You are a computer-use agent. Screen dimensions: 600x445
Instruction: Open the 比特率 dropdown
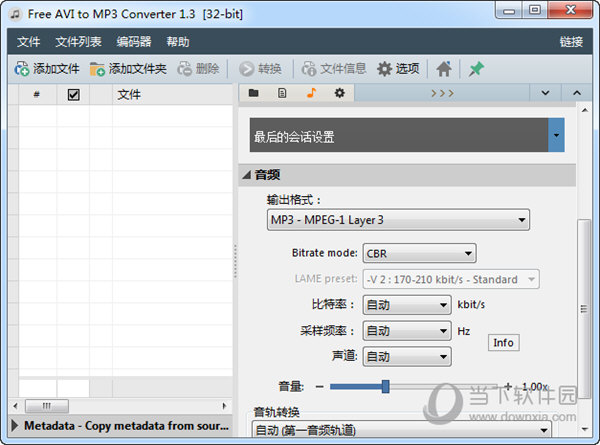[x=407, y=305]
